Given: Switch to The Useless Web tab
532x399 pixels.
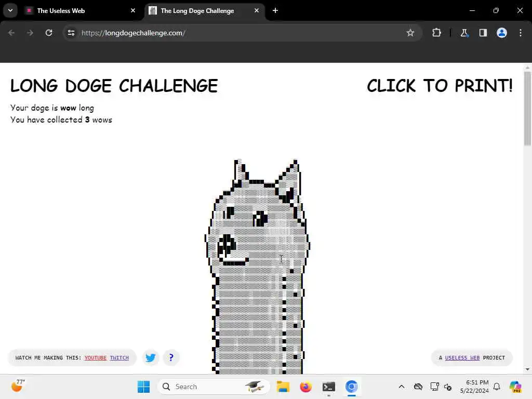Looking at the screenshot, I should (79, 10).
